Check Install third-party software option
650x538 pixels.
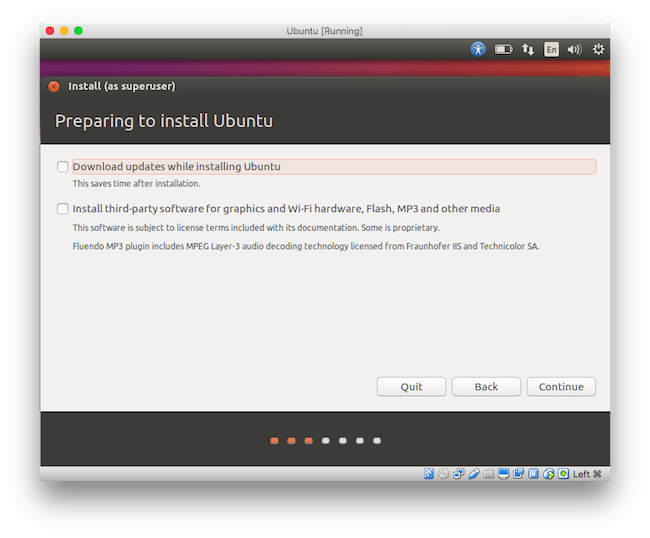63,208
